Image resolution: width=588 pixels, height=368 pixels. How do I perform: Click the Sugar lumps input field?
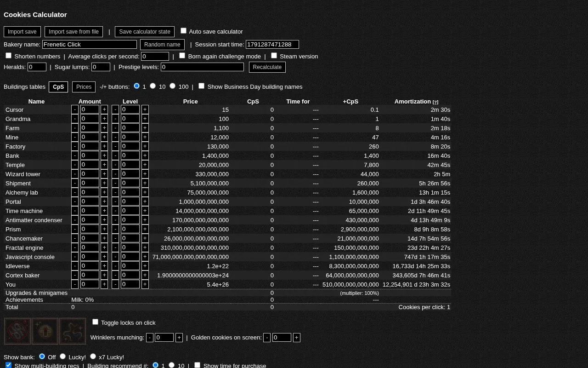(x=101, y=67)
